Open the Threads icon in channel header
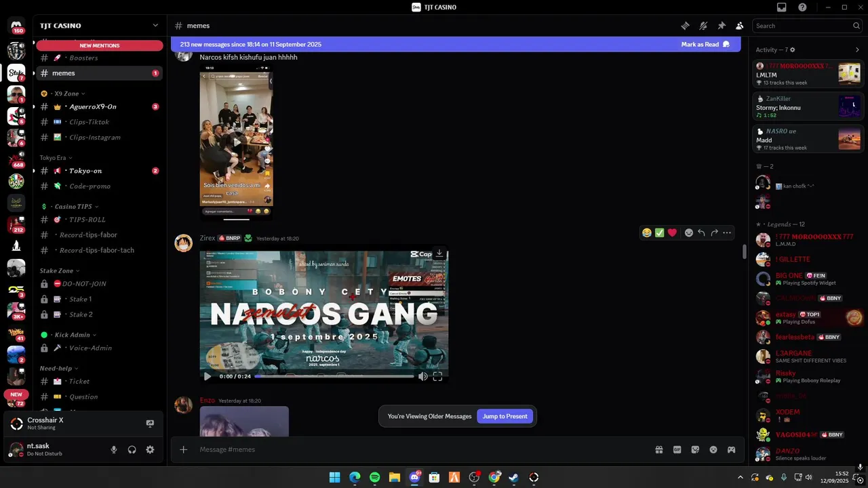The width and height of the screenshot is (868, 488). coord(686,26)
